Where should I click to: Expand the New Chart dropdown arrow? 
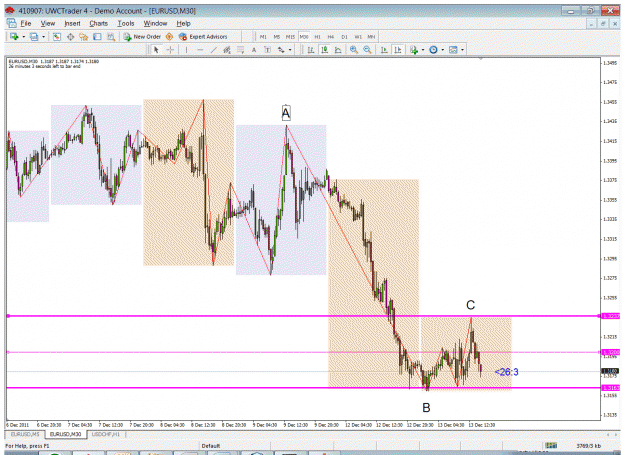pyautogui.click(x=24, y=37)
